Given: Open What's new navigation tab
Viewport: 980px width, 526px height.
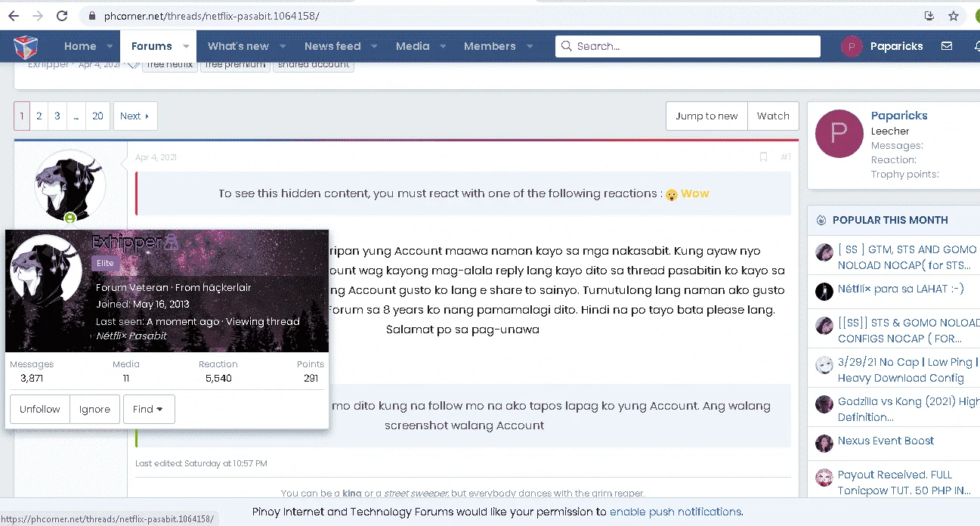Looking at the screenshot, I should (239, 46).
